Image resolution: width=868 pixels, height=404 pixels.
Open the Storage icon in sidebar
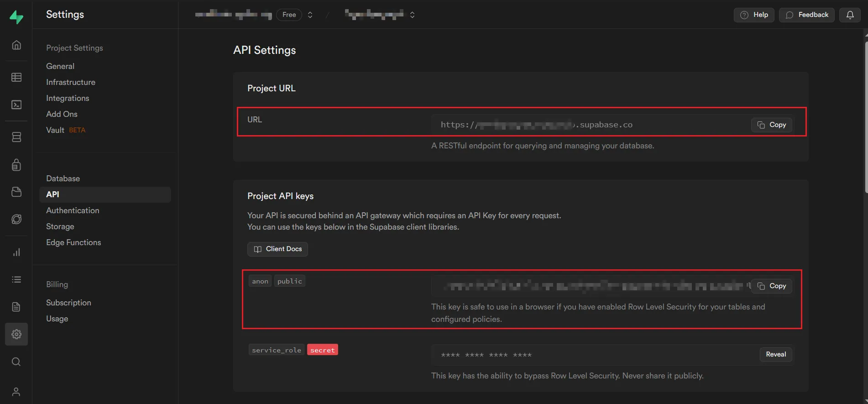click(16, 192)
